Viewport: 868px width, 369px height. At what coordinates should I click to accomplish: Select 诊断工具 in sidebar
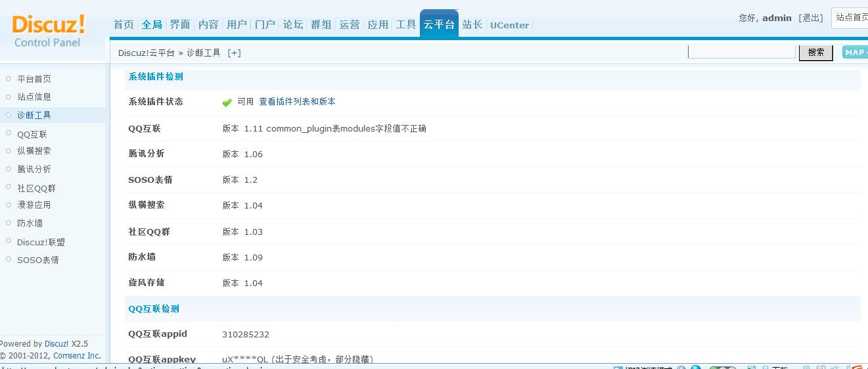pos(34,115)
